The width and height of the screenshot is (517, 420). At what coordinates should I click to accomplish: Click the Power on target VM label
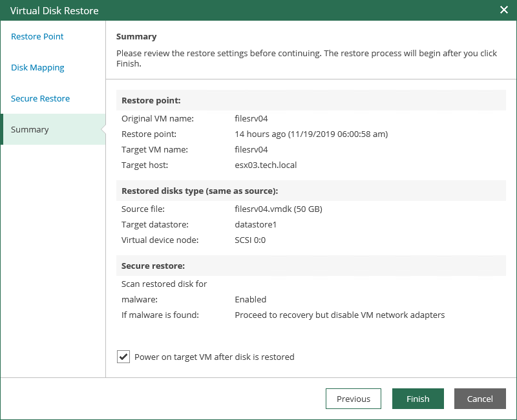click(215, 357)
